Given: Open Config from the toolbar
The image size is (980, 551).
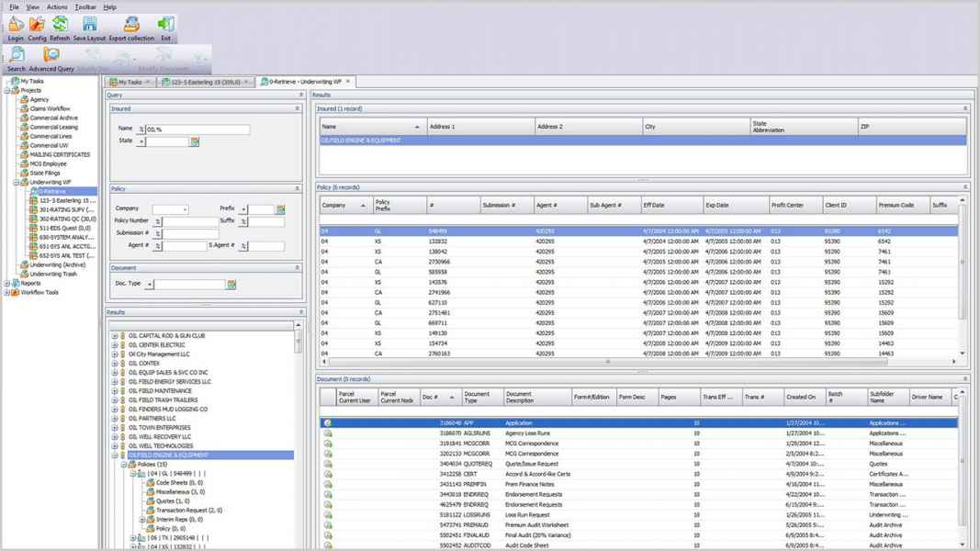Looking at the screenshot, I should (38, 25).
